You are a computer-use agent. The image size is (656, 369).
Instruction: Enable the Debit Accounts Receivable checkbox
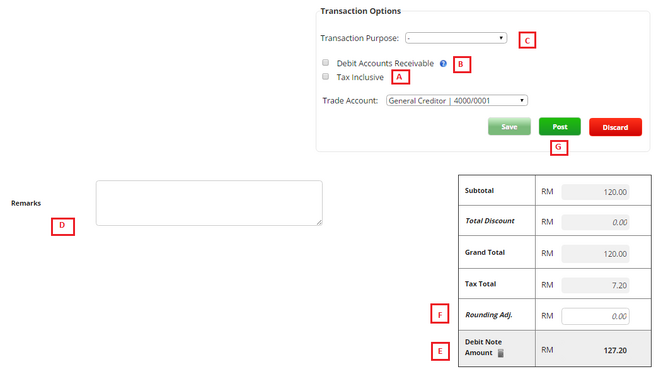325,63
